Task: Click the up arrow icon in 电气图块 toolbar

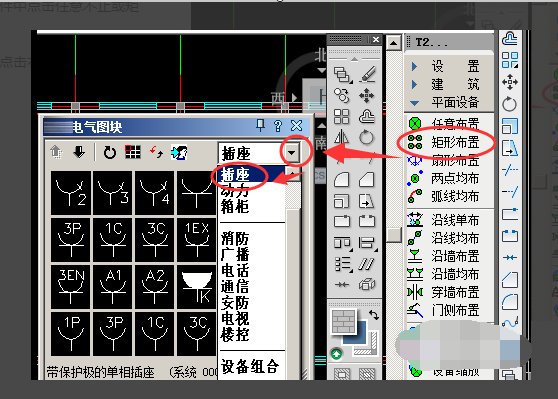Action: point(56,152)
